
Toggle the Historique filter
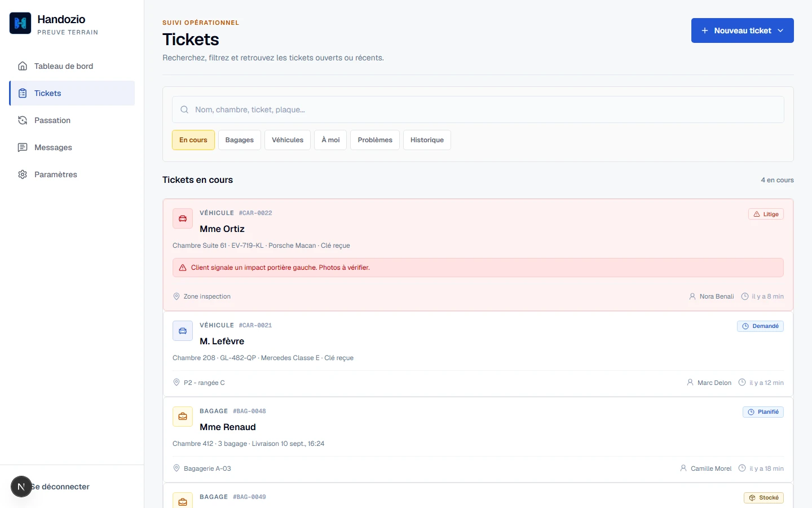click(x=427, y=140)
